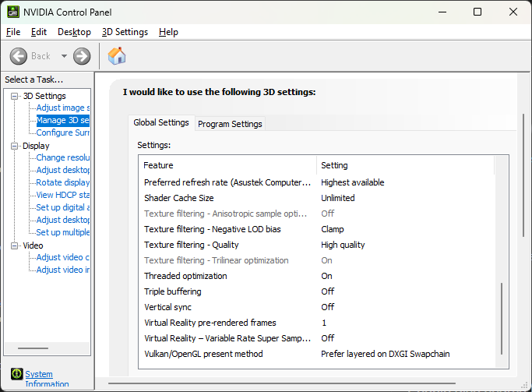The height and width of the screenshot is (392, 532).
Task: Select the Global Settings tab
Action: (161, 123)
